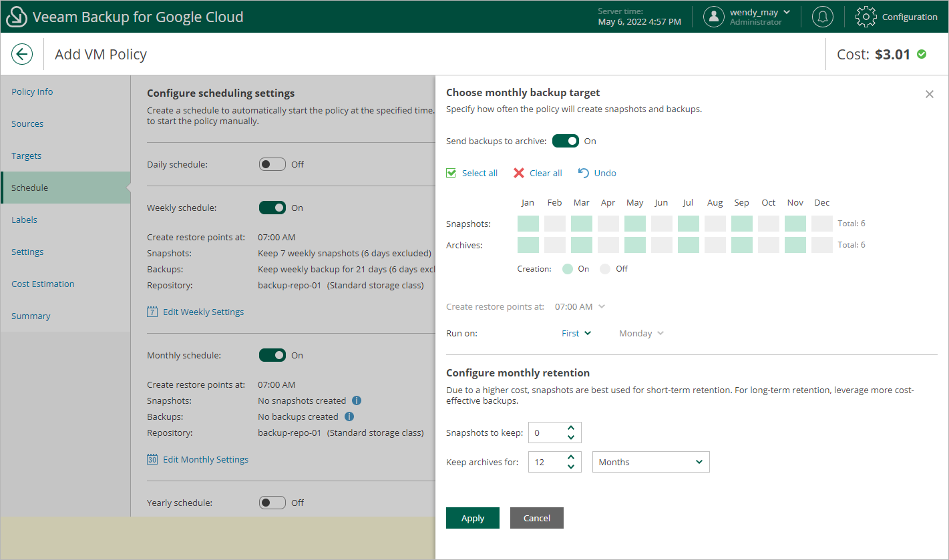
Task: Toggle February snapshot cell
Action: tap(555, 224)
